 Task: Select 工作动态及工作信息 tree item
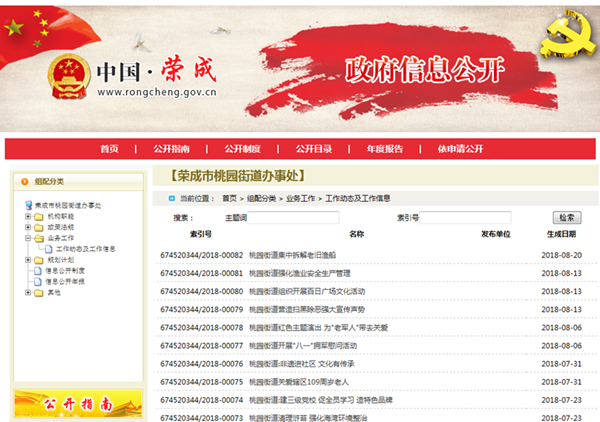pos(85,249)
